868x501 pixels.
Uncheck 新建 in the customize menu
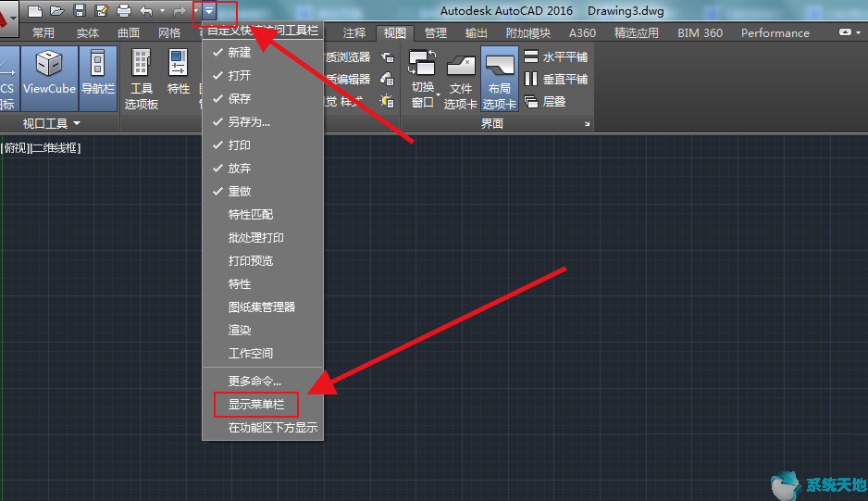pos(263,52)
